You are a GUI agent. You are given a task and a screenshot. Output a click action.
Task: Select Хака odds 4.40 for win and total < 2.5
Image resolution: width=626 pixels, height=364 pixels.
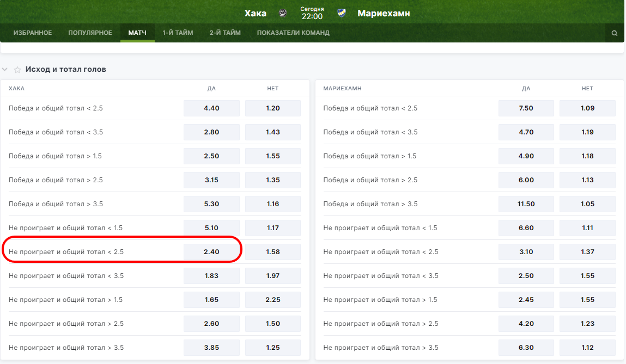[x=211, y=108]
